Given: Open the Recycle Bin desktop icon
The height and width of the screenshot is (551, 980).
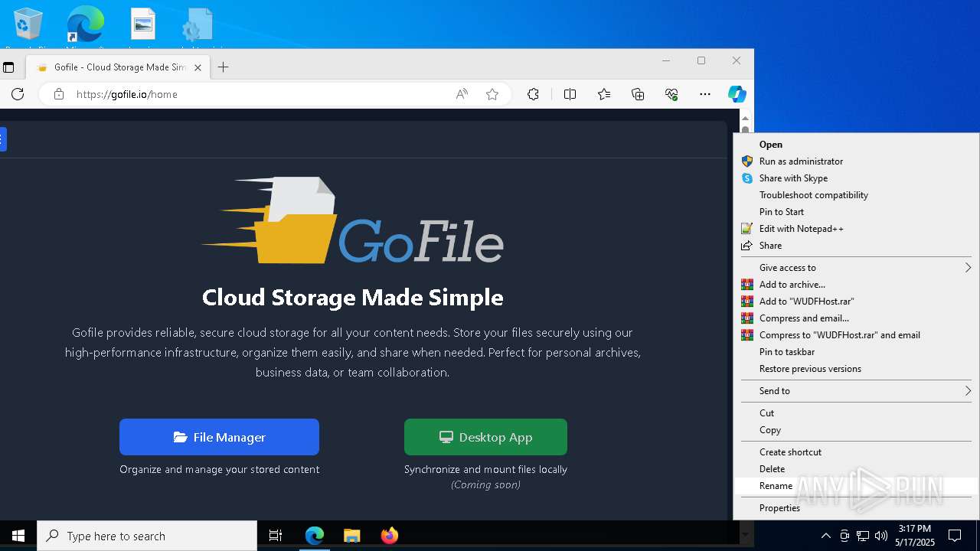Looking at the screenshot, I should (28, 25).
